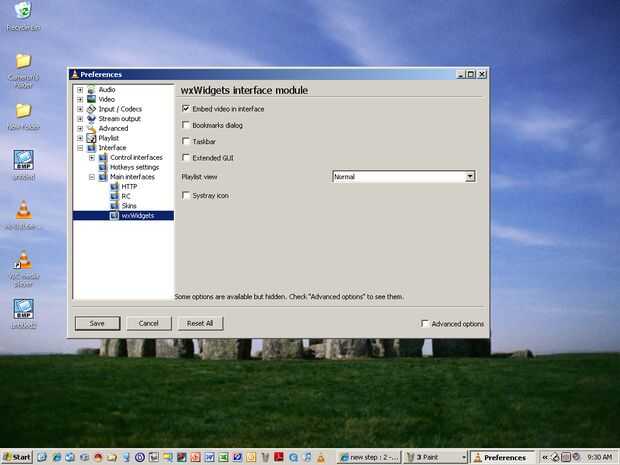
Task: Select the Audio category icon
Action: [91, 89]
